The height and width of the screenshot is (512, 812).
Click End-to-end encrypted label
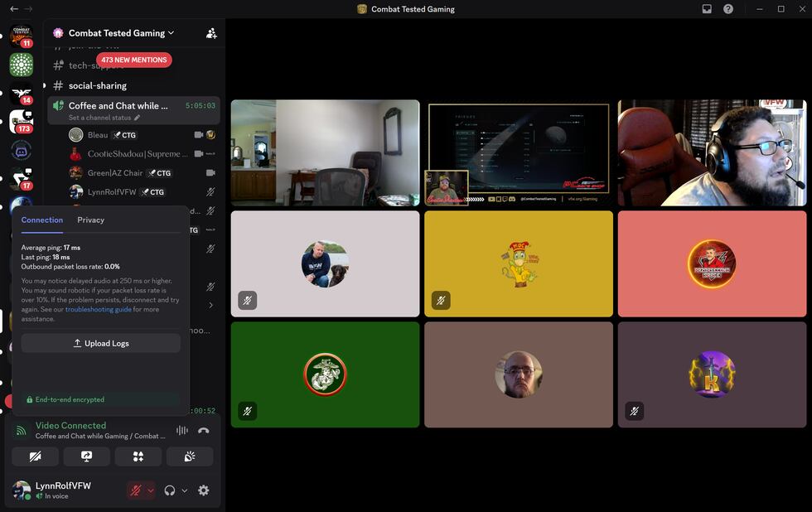coord(70,399)
